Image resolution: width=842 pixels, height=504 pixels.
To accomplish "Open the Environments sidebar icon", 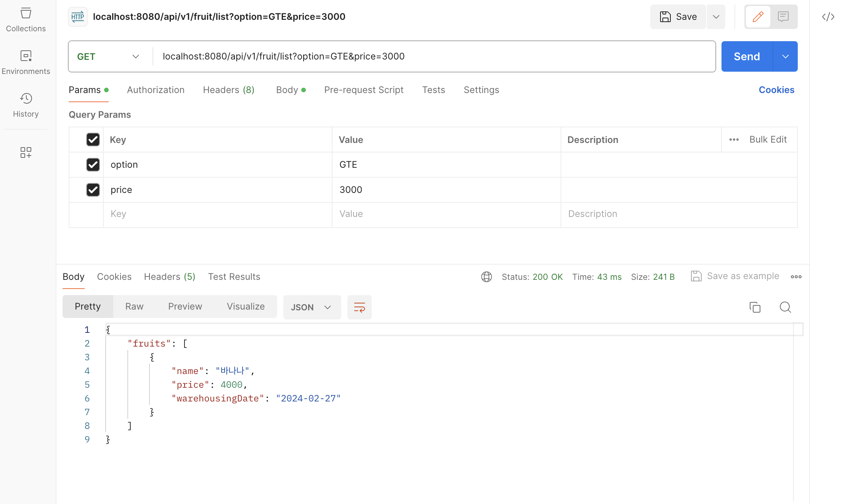I will (x=26, y=63).
